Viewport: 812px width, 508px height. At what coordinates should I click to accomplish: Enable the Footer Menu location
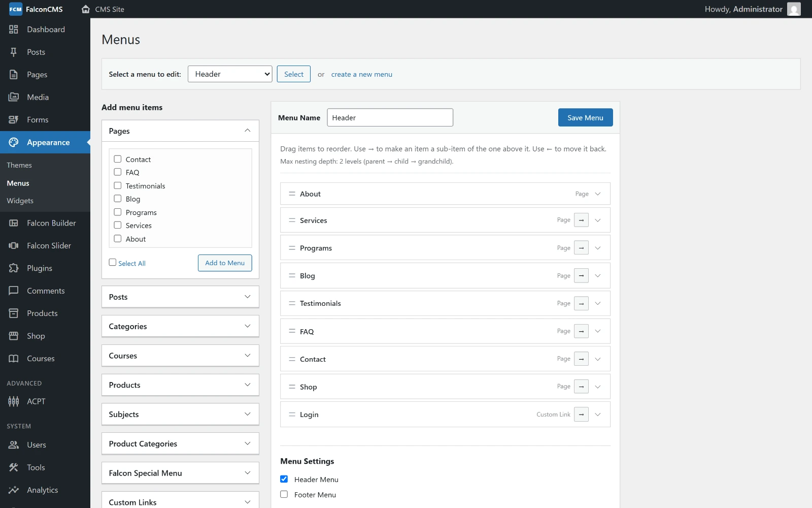[x=284, y=494]
